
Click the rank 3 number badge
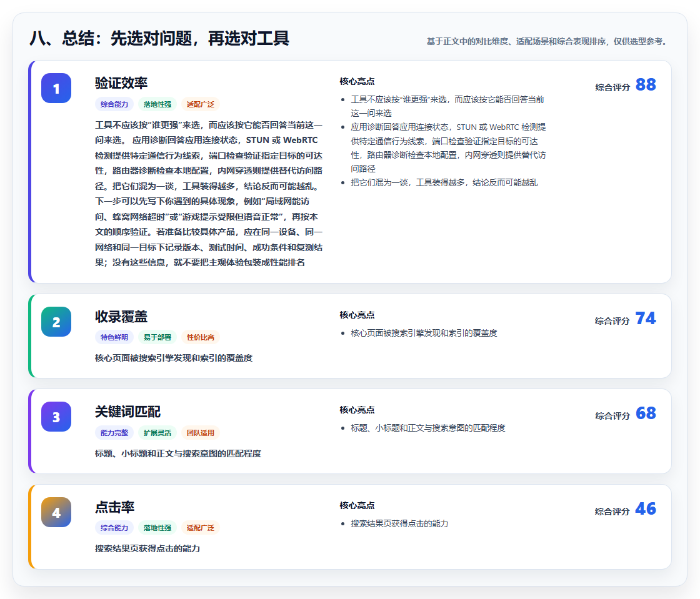pos(56,417)
